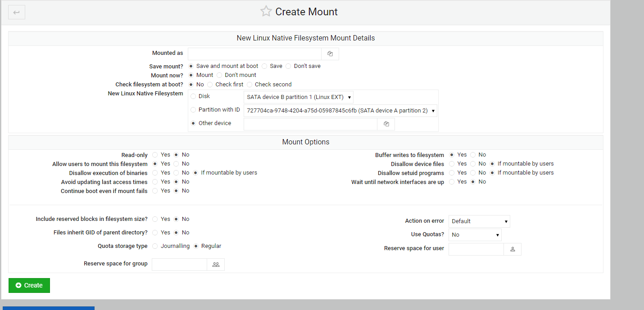The height and width of the screenshot is (310, 644).
Task: Click Reserve space for group input field
Action: pos(179,265)
